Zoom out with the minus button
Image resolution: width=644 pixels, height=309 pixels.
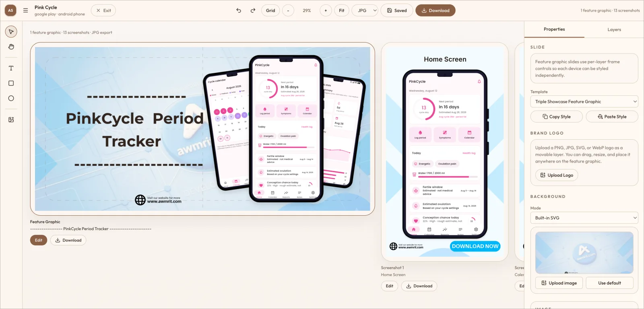pos(288,10)
